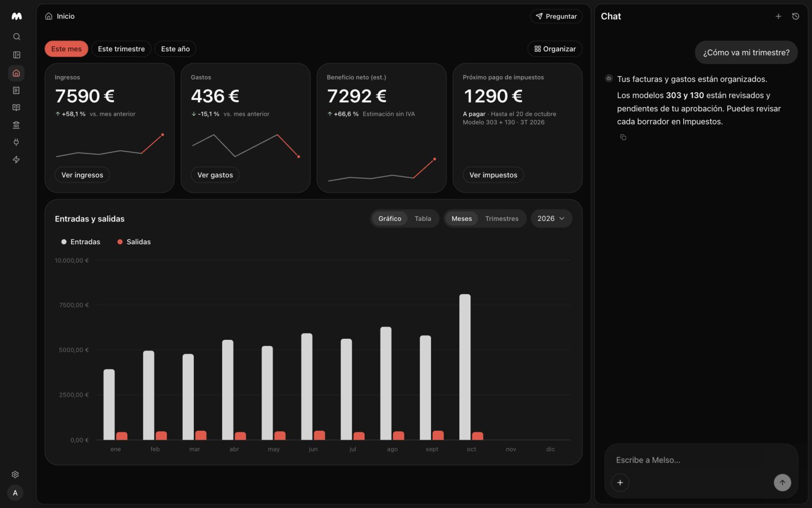The width and height of the screenshot is (812, 508).
Task: Select the Este año tab
Action: pyautogui.click(x=175, y=49)
